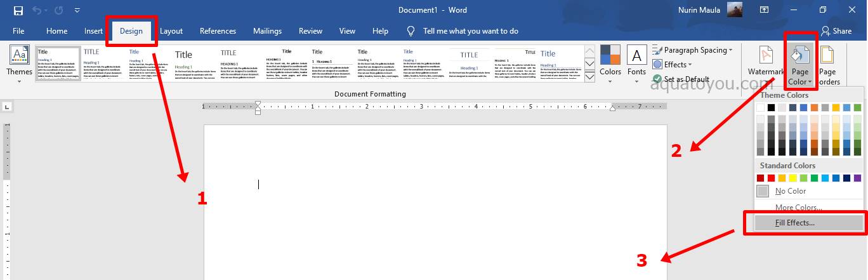868x280 pixels.
Task: Open the Effects dropdown
Action: coord(673,65)
